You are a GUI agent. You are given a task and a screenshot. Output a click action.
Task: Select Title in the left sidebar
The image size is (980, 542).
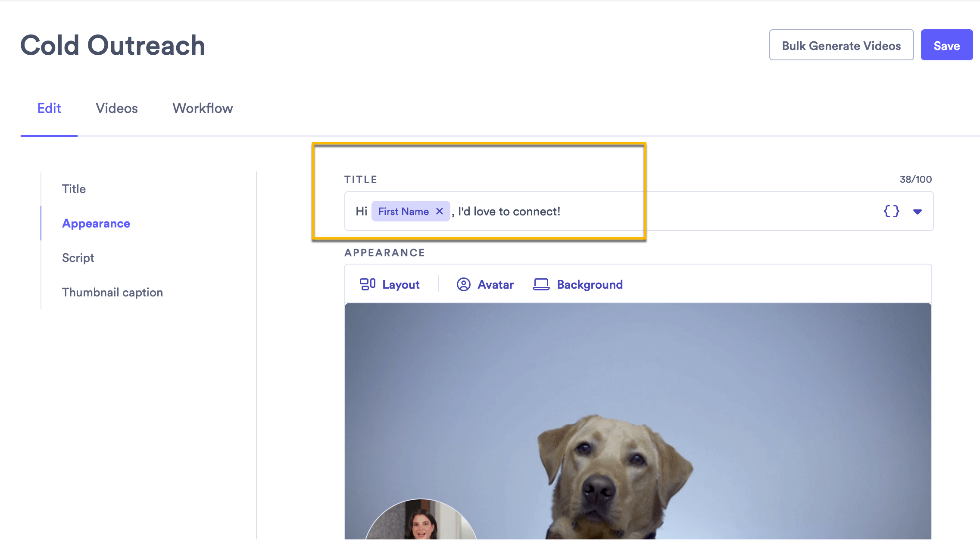74,189
